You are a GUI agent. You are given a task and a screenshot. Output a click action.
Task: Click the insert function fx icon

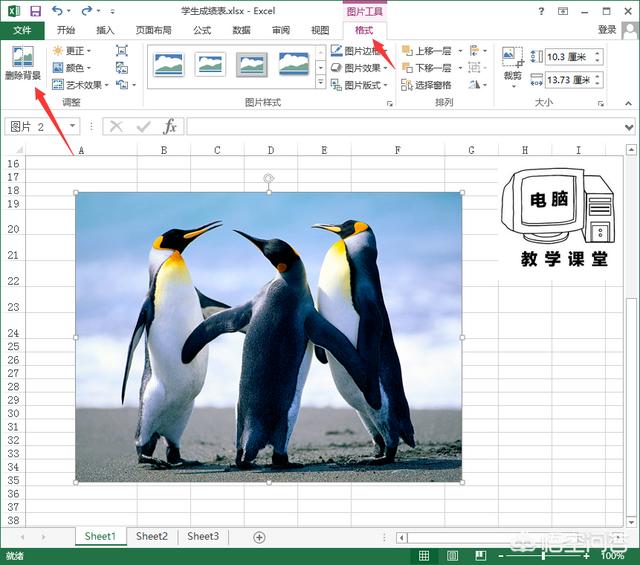click(170, 126)
